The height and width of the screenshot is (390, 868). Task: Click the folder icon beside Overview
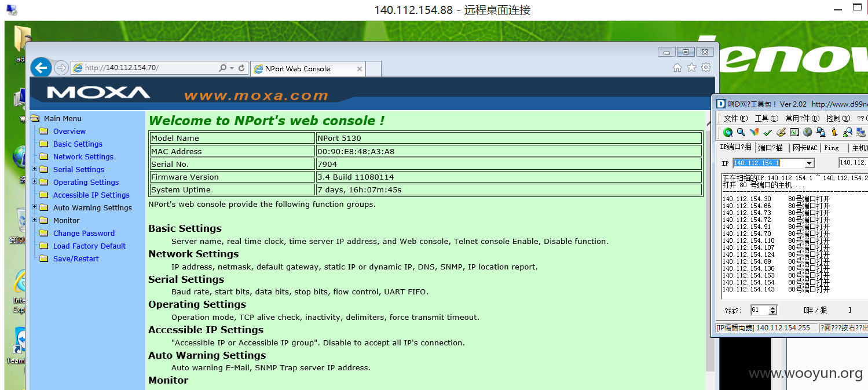click(x=43, y=131)
